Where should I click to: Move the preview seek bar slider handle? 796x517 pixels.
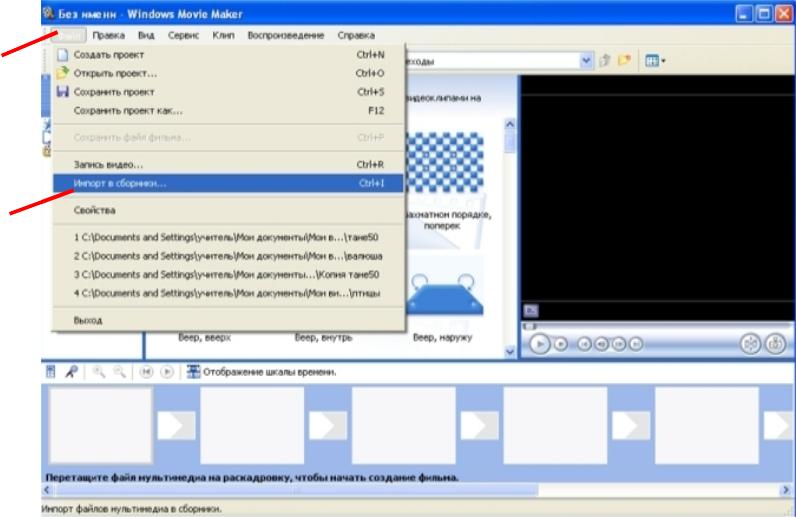[x=530, y=327]
